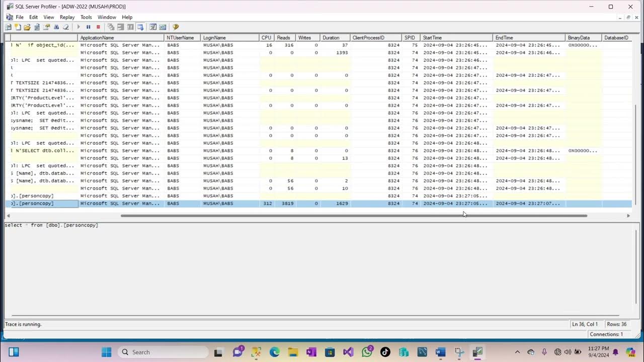Click the grid's left scroll arrow

(x=8, y=216)
